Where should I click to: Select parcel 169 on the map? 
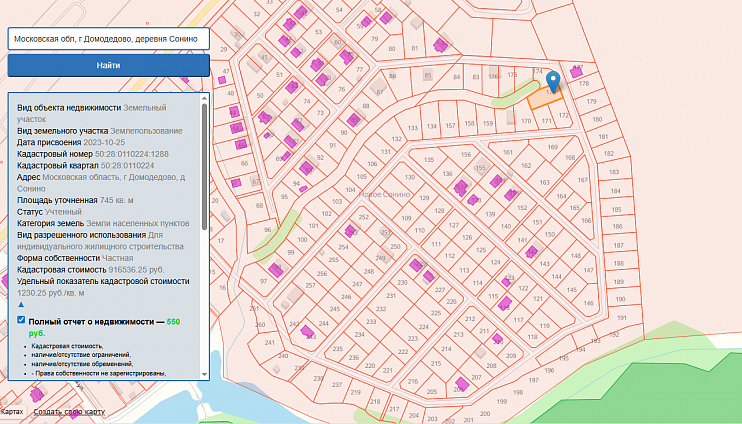[x=553, y=147]
